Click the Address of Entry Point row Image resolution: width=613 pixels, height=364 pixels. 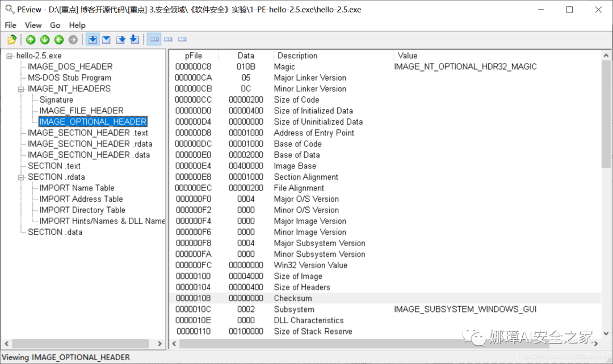tap(385, 133)
